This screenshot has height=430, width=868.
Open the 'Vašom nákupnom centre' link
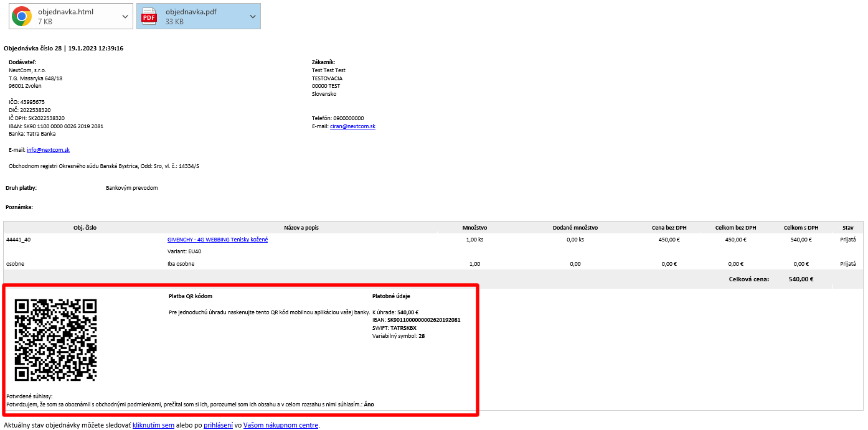281,426
